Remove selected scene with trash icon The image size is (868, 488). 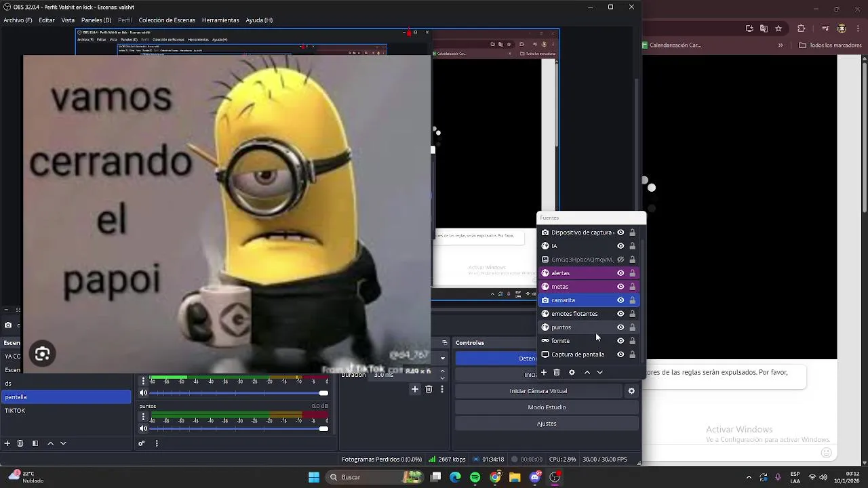click(20, 443)
